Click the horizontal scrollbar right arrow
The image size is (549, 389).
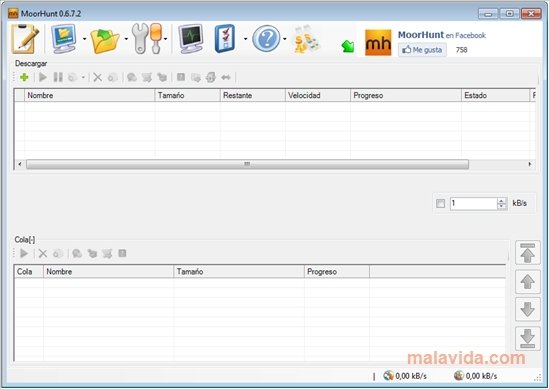pos(530,164)
